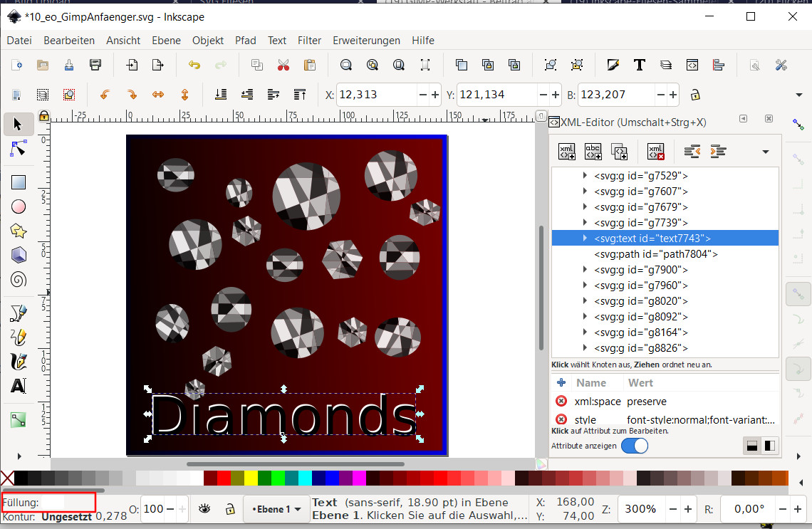Open the Erweiterungen menu
This screenshot has height=529, width=812.
366,41
